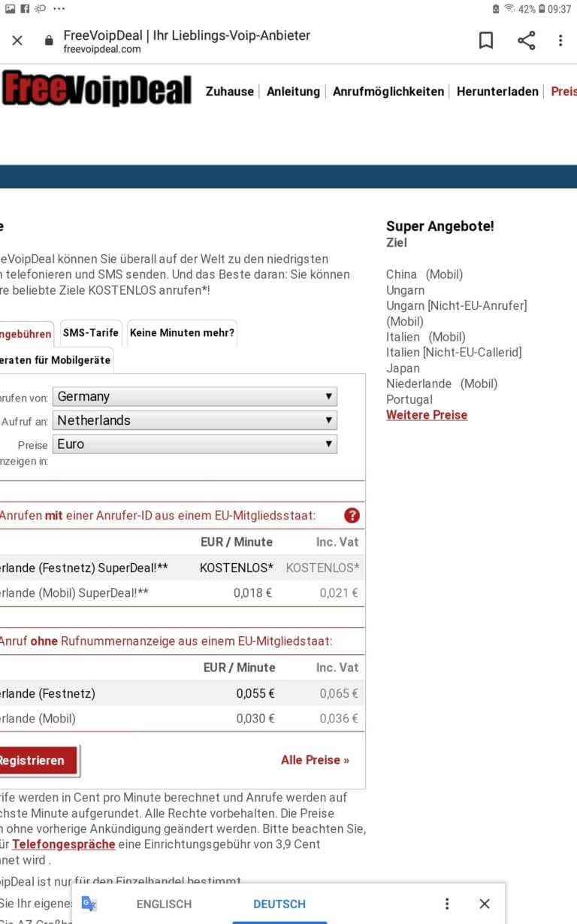Click the 0,065 € Inc. Vat cell
The width and height of the screenshot is (577, 924).
click(340, 693)
